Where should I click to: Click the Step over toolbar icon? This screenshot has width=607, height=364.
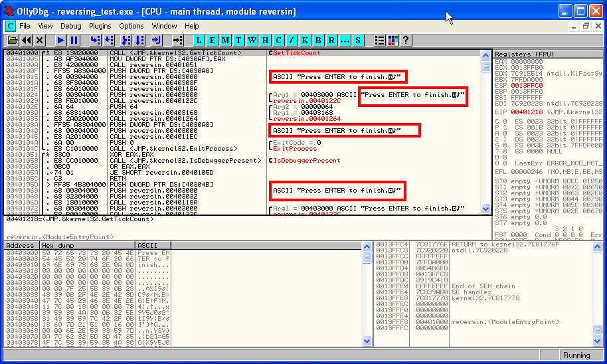pyautogui.click(x=109, y=41)
